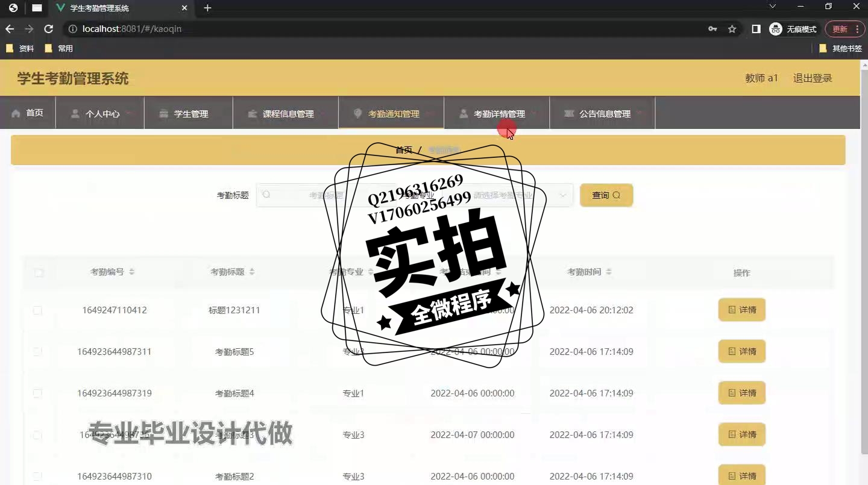Click the incognito 无痕模式 icon

click(x=776, y=29)
